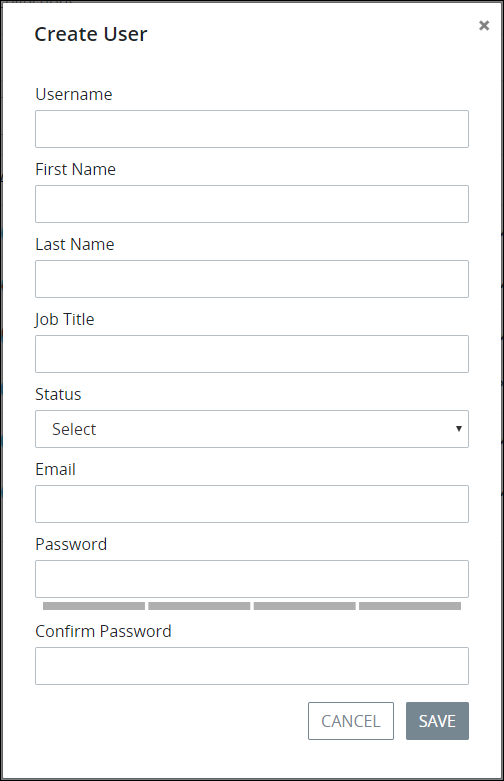This screenshot has width=504, height=781.
Task: Click the Email field label
Action: [x=55, y=469]
